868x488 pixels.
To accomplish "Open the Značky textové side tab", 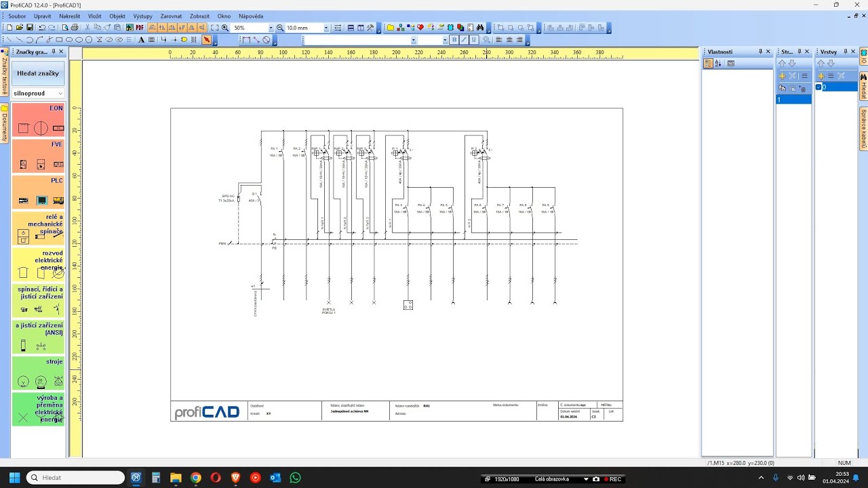I will click(x=4, y=72).
